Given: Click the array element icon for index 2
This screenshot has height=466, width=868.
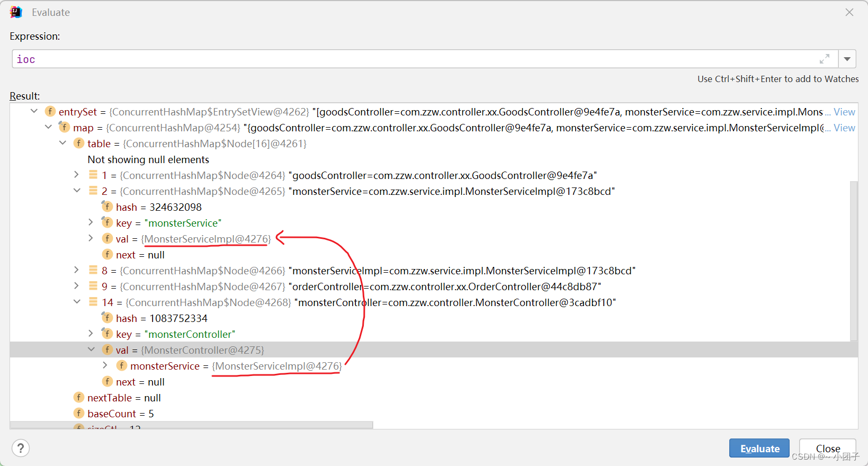Looking at the screenshot, I should coord(93,190).
